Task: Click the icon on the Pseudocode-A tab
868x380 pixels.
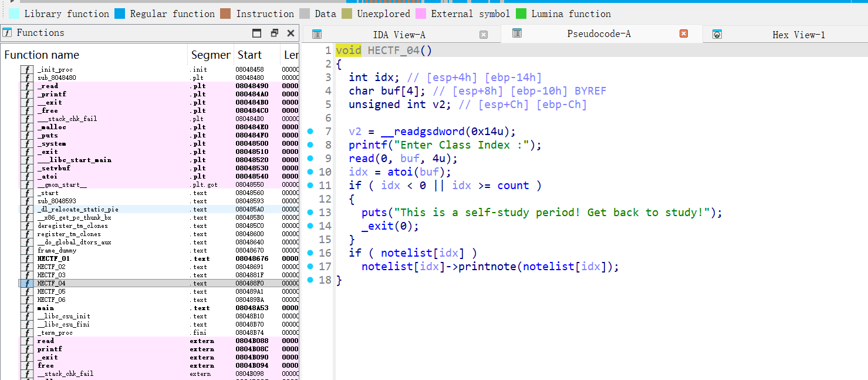Action: pos(516,34)
